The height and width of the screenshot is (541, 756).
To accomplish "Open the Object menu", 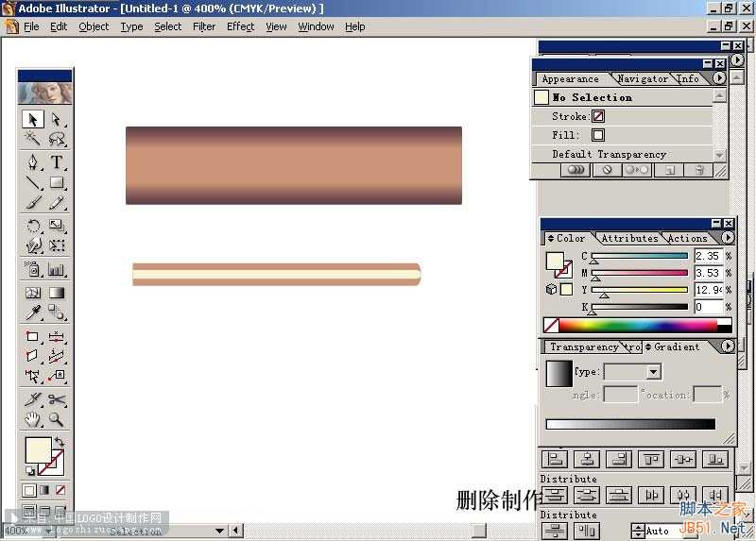I will [x=94, y=26].
